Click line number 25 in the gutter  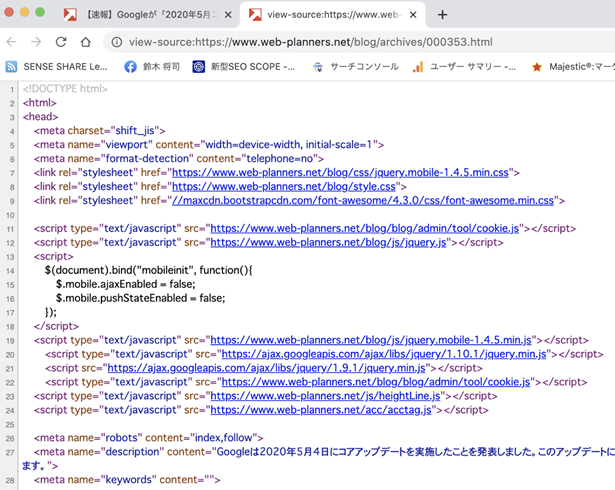(10, 425)
